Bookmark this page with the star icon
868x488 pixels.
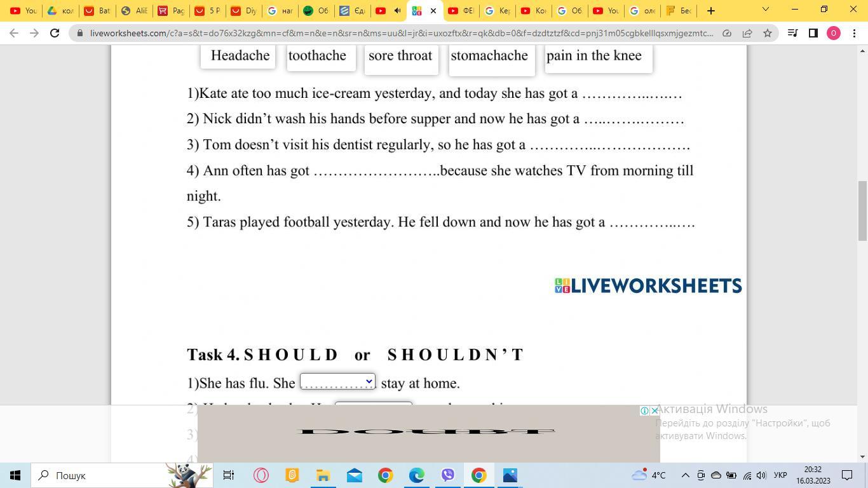click(768, 33)
